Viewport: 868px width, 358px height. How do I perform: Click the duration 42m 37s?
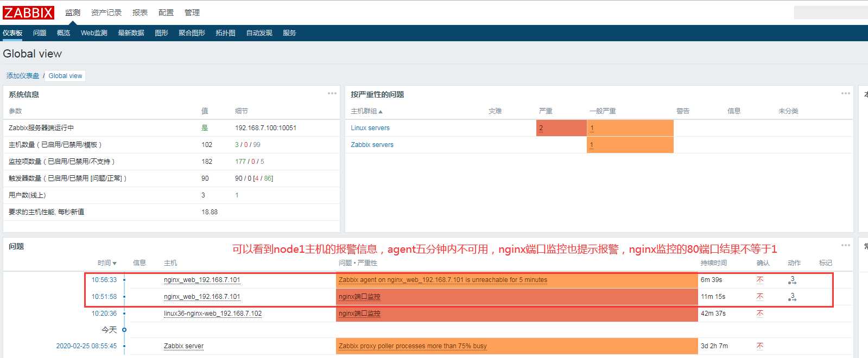(x=713, y=314)
